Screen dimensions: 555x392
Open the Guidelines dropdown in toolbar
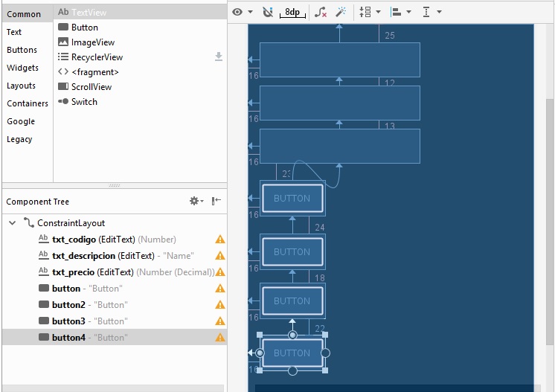coord(431,12)
